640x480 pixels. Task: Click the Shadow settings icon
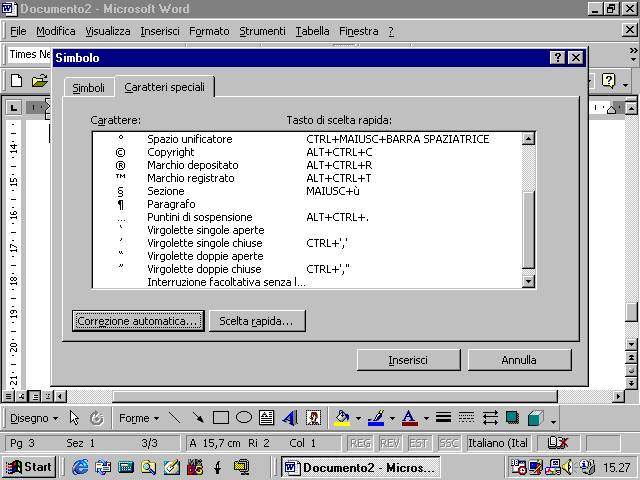tap(512, 418)
